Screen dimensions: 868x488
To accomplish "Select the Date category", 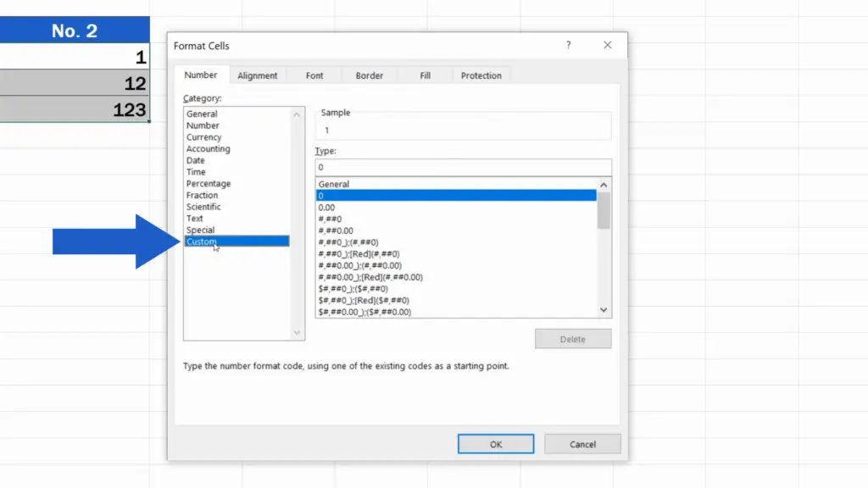I will (196, 160).
